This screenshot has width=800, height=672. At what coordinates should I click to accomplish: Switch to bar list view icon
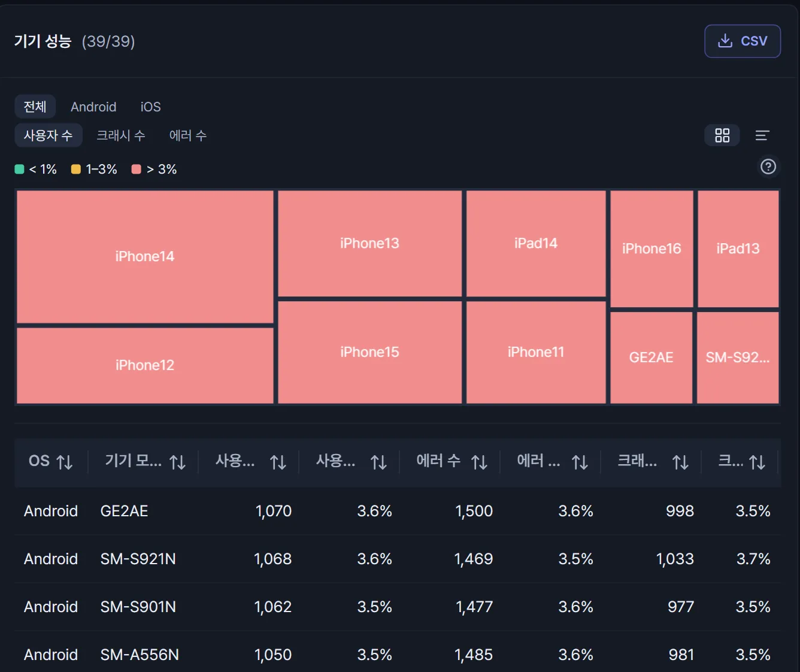(762, 135)
